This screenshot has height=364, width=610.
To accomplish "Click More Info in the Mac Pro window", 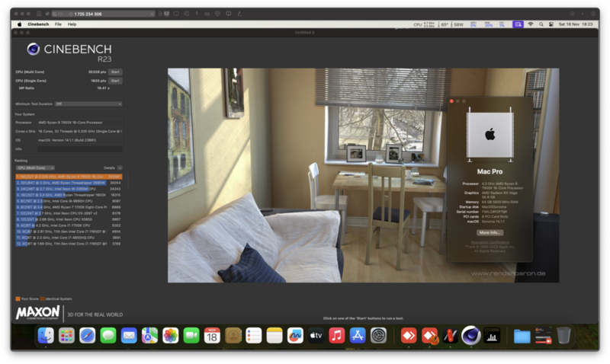I will pyautogui.click(x=490, y=232).
